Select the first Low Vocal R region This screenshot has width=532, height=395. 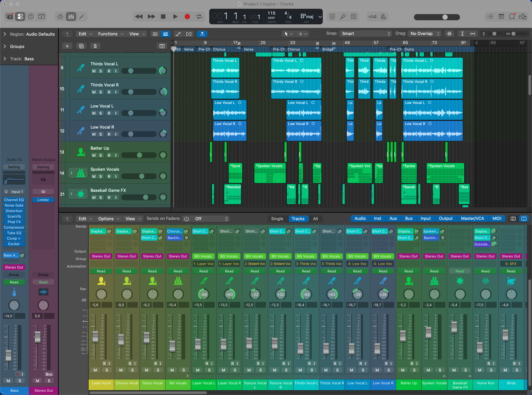coord(230,131)
